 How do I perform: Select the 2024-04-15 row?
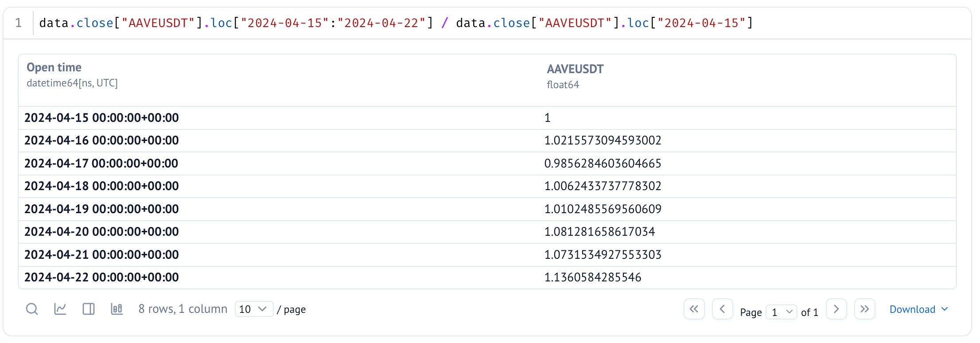tap(487, 118)
